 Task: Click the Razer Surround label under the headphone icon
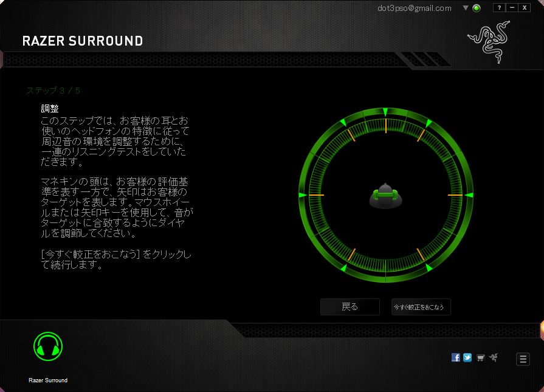click(48, 380)
